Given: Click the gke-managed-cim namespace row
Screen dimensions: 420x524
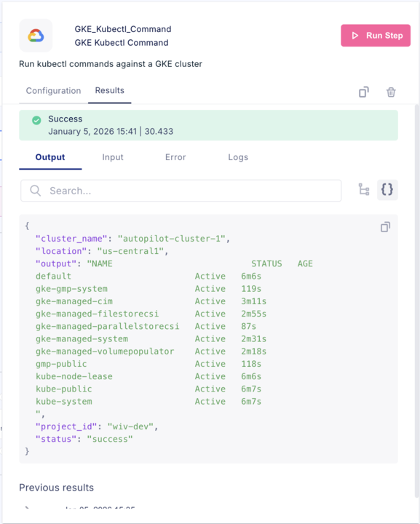Looking at the screenshot, I should click(151, 301).
